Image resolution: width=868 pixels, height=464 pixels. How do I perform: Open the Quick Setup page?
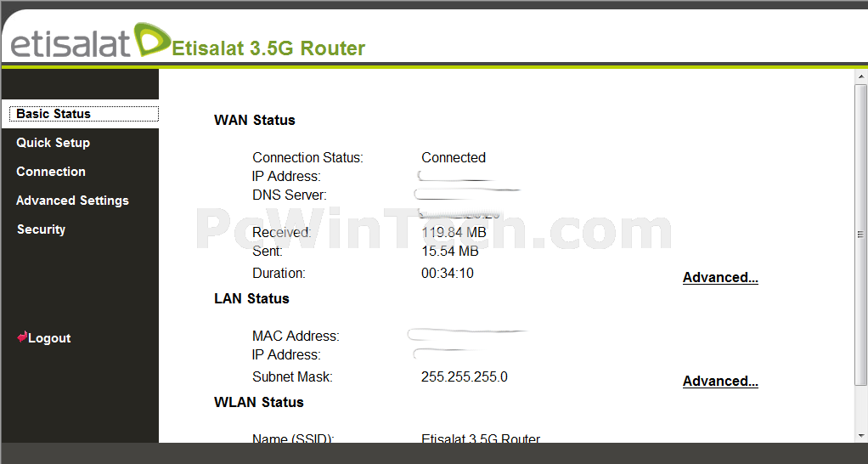point(53,142)
